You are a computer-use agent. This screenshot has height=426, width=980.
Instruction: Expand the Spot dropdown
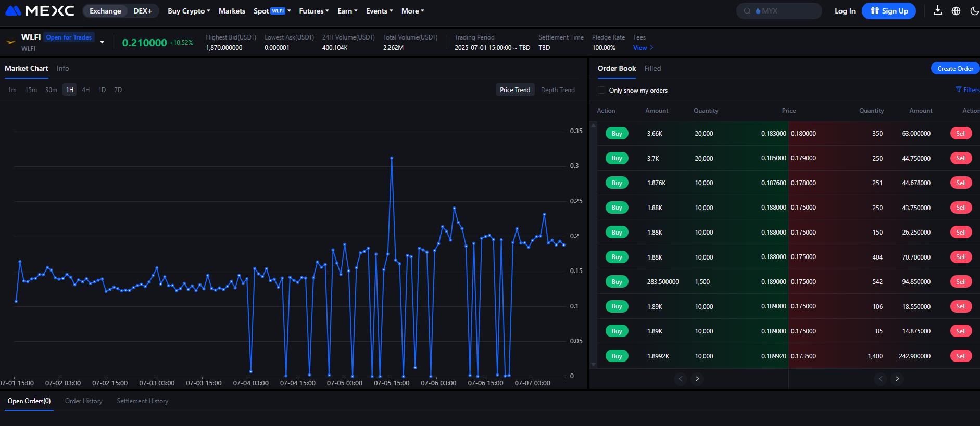point(272,11)
